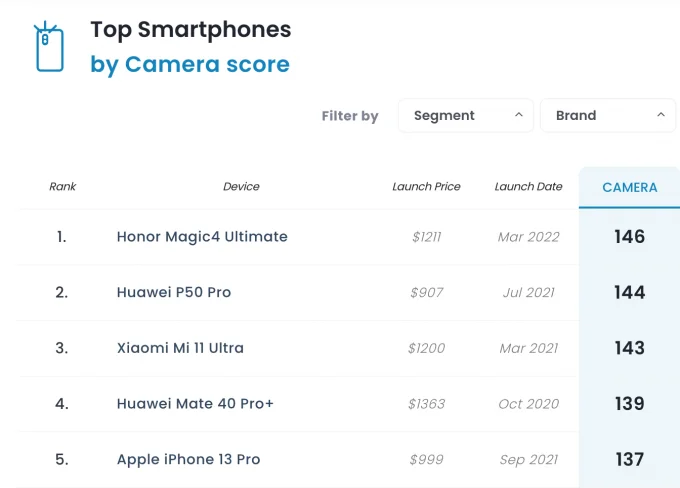Open the Brand filter dropdown
The image size is (680, 488).
pyautogui.click(x=608, y=115)
